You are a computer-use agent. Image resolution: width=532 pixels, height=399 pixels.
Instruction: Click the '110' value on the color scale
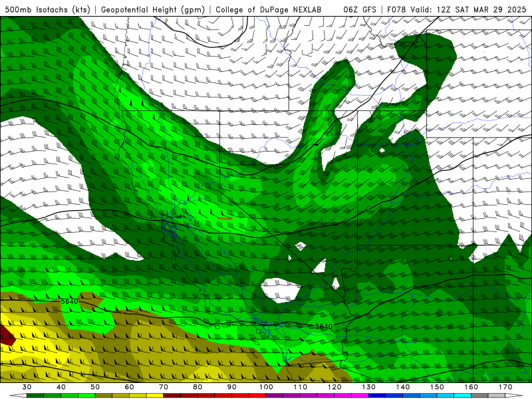(x=301, y=387)
